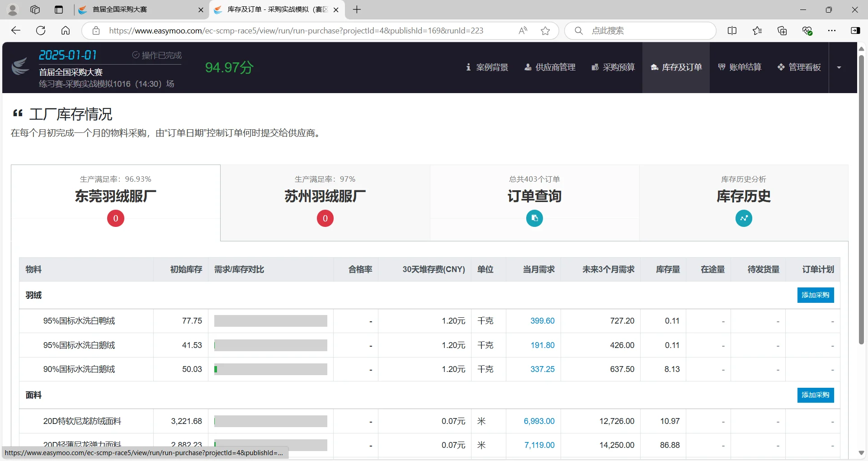This screenshot has width=868, height=461.
Task: Click demand/inventory bar for 95%国标水洗白鸭绒
Action: [271, 321]
